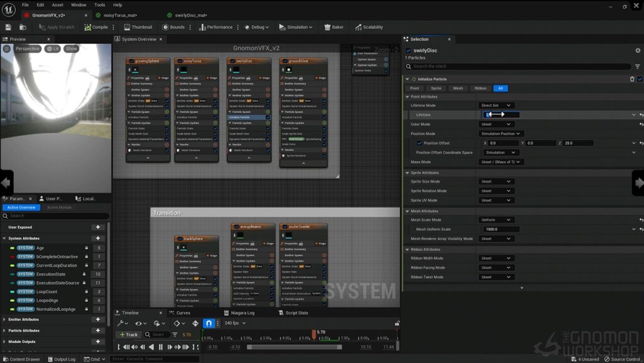Uncheck the Position Offset checkbox
This screenshot has height=363, width=644.
[x=419, y=143]
